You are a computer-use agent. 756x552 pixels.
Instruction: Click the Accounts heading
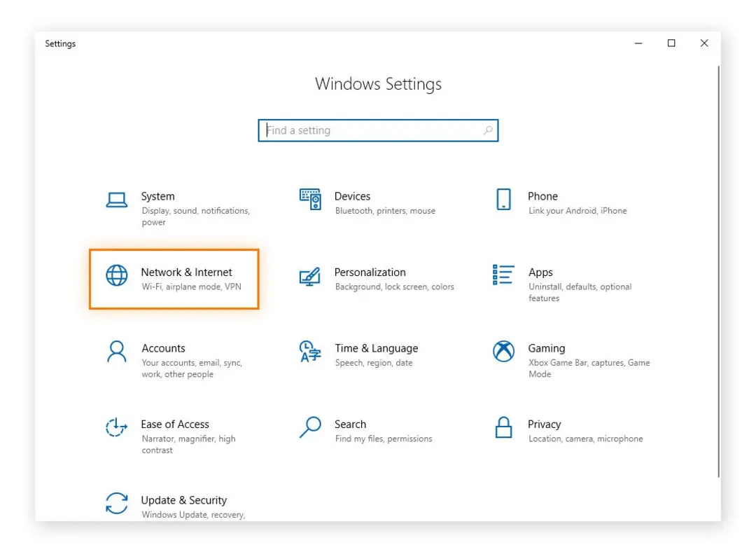pos(163,348)
